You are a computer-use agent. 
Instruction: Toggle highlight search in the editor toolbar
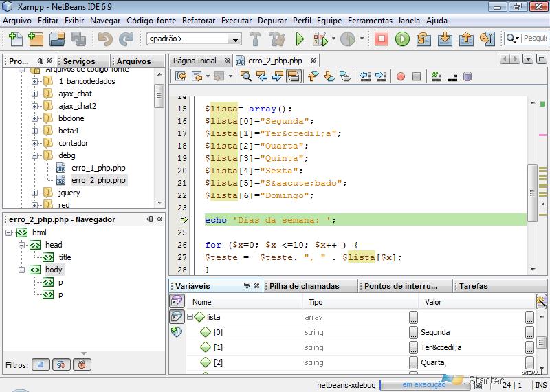tap(294, 76)
